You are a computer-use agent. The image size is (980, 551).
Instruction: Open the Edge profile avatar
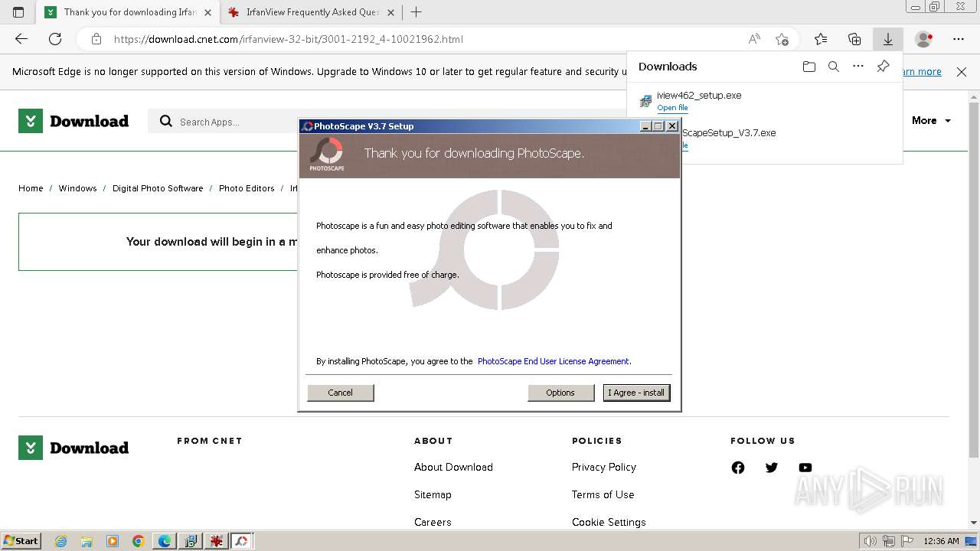point(924,39)
